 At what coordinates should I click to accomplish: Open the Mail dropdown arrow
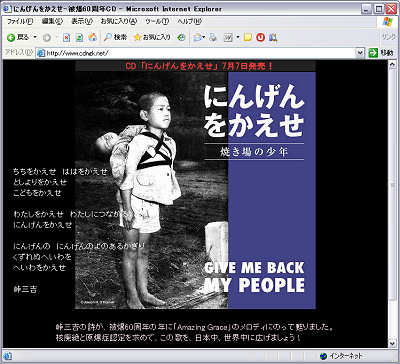(x=204, y=38)
